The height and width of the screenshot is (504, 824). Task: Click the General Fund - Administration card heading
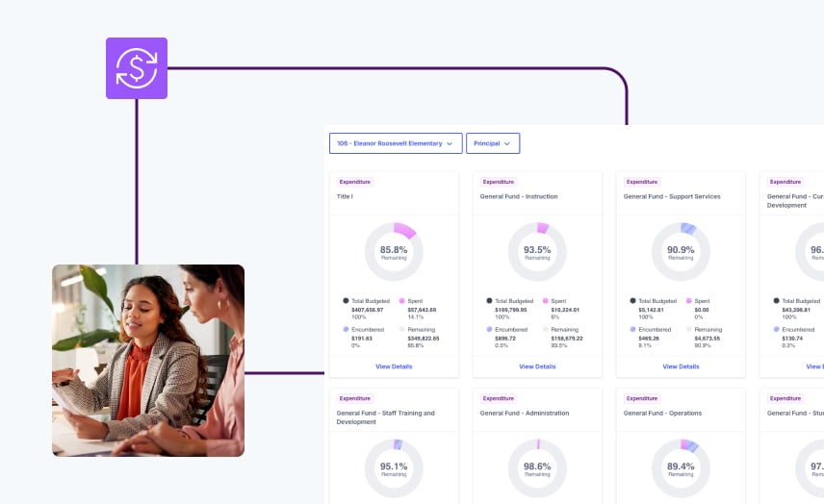click(x=525, y=414)
